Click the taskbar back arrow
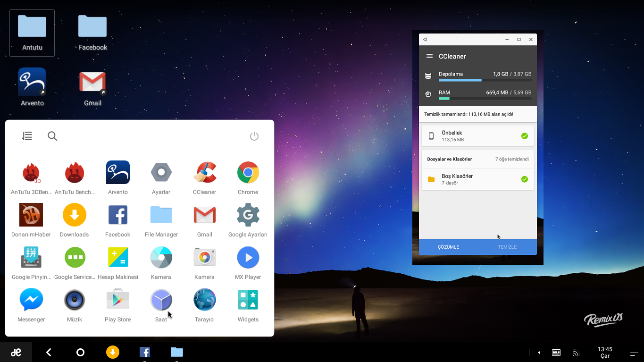The image size is (644, 362). point(49,352)
